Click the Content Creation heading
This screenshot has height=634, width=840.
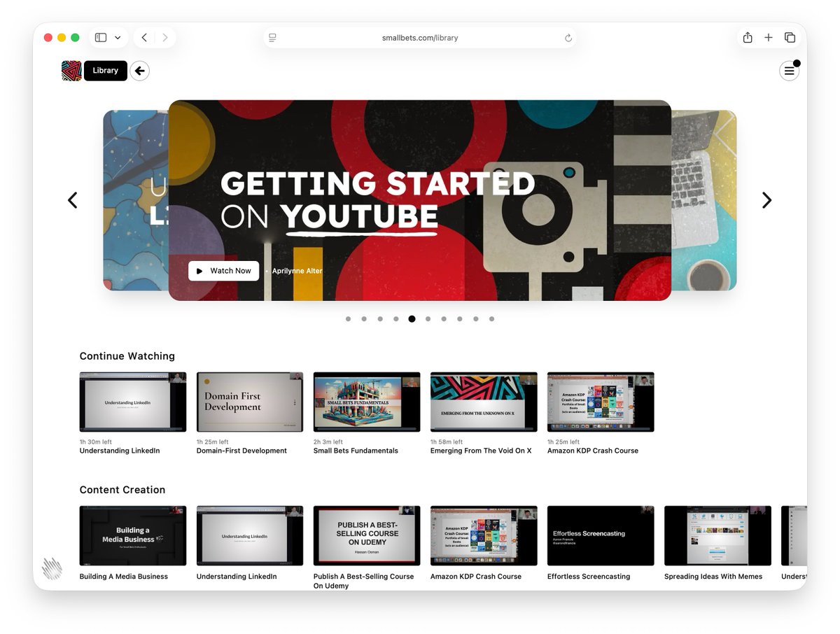(122, 490)
